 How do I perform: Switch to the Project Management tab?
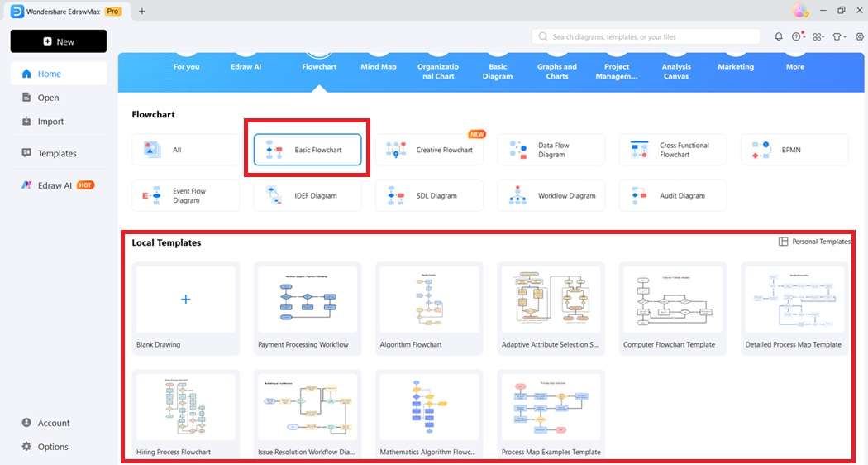(x=616, y=71)
